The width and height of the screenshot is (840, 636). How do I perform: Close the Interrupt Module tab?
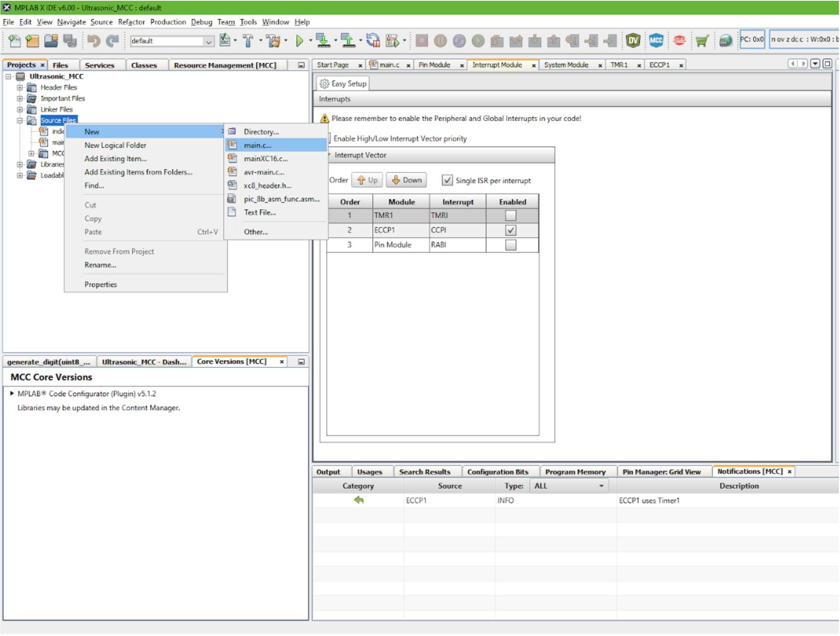point(533,65)
